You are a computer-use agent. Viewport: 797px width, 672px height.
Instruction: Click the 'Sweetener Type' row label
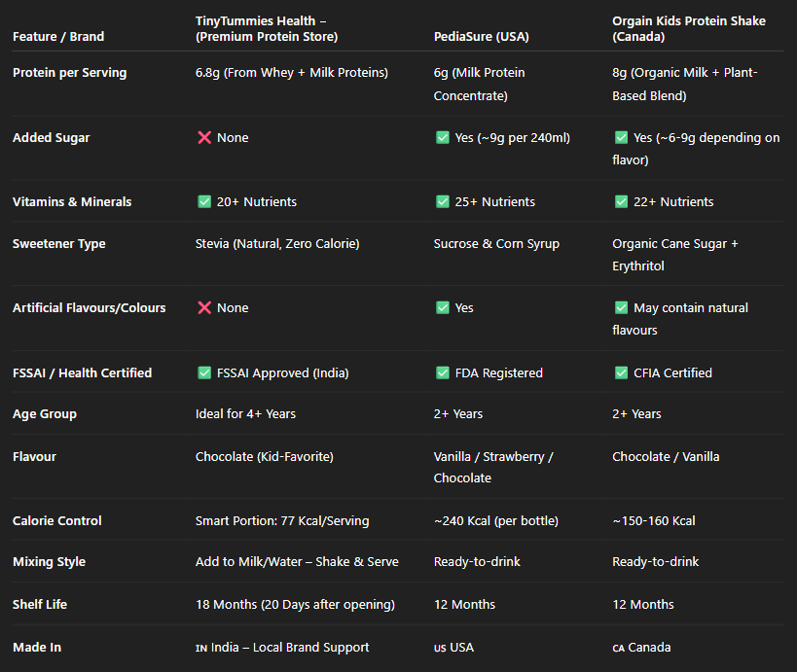(59, 244)
